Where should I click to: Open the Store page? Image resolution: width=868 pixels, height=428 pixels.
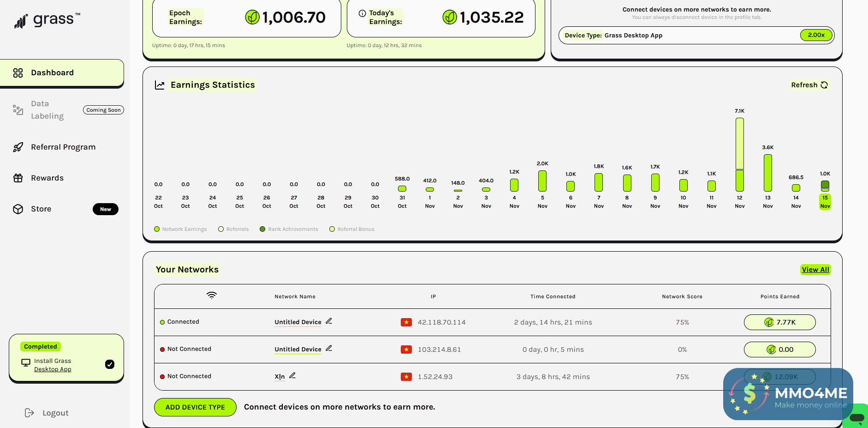[x=41, y=209]
